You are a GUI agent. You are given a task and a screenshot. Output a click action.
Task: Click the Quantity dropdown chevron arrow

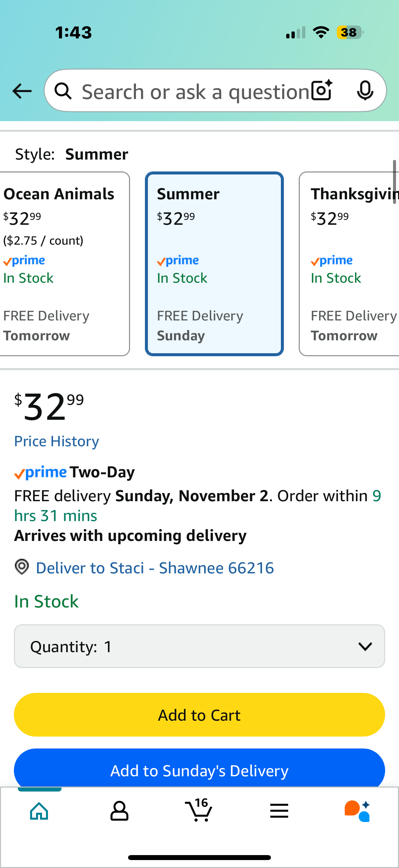pos(365,646)
